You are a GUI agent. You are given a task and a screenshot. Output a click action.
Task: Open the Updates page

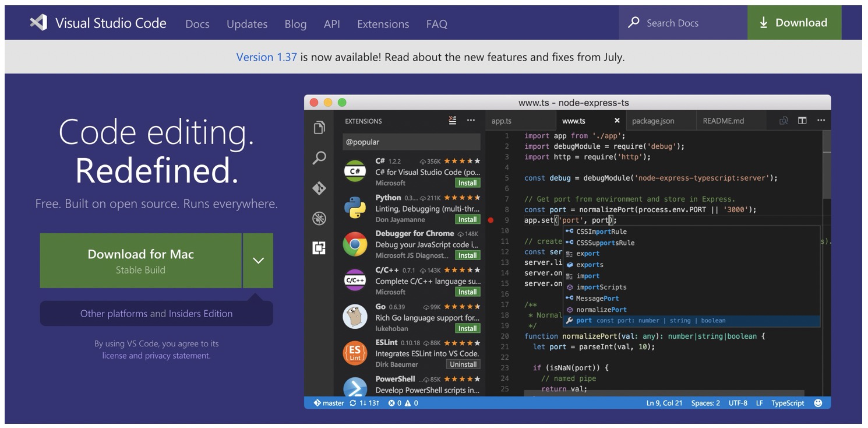tap(247, 24)
